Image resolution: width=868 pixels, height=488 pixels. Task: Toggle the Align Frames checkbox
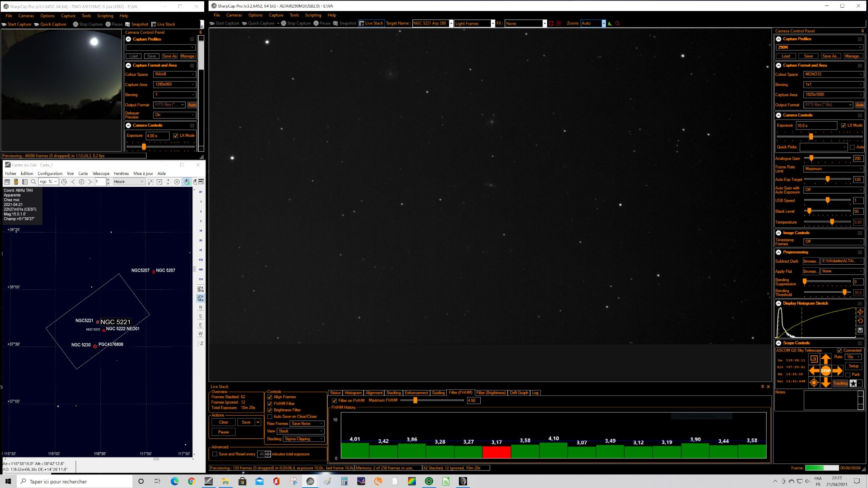[x=270, y=397]
